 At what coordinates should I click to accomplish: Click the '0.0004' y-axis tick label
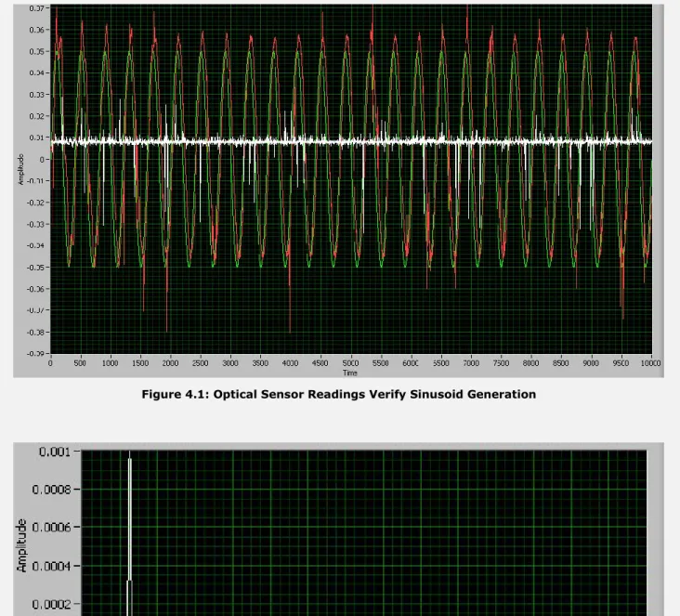pyautogui.click(x=51, y=566)
